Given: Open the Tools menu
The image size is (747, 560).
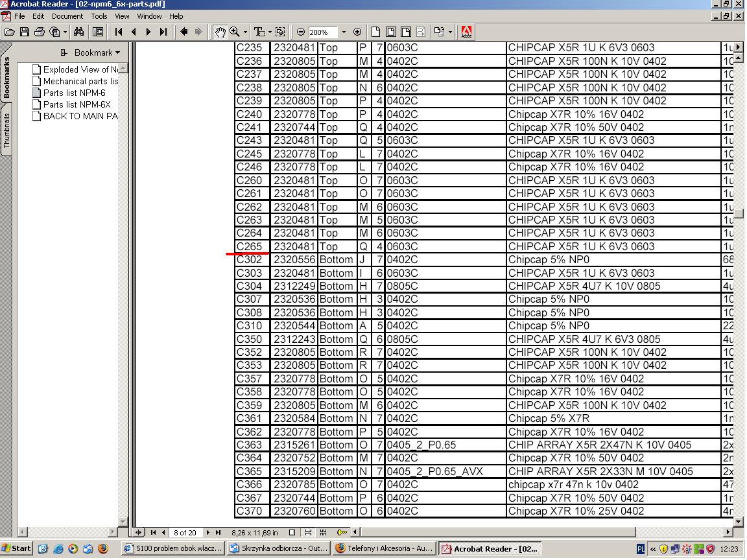Looking at the screenshot, I should pos(99,16).
